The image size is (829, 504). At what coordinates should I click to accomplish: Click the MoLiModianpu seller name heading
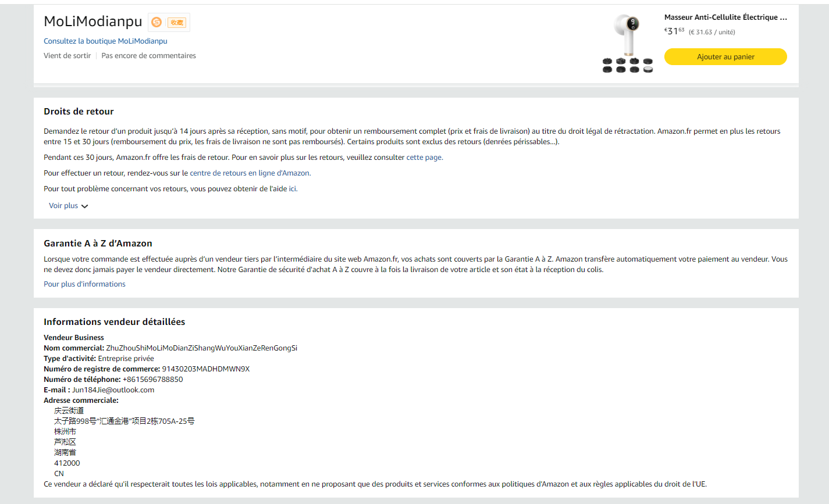coord(93,22)
